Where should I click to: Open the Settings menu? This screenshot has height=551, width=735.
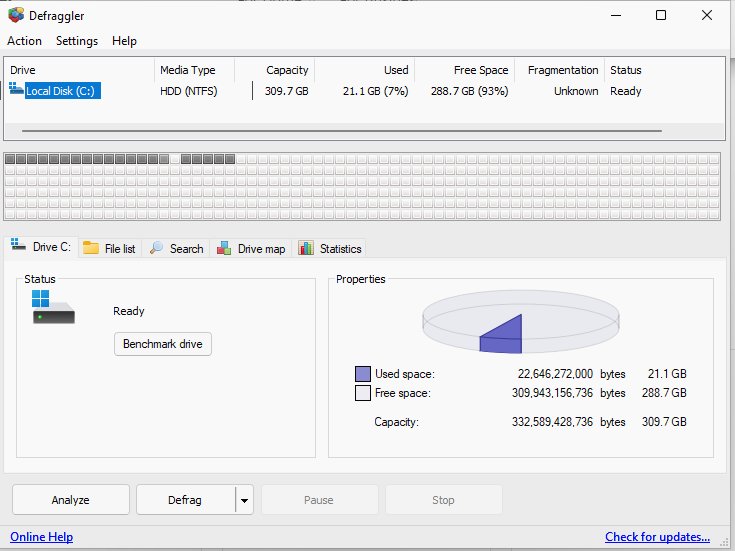tap(77, 41)
